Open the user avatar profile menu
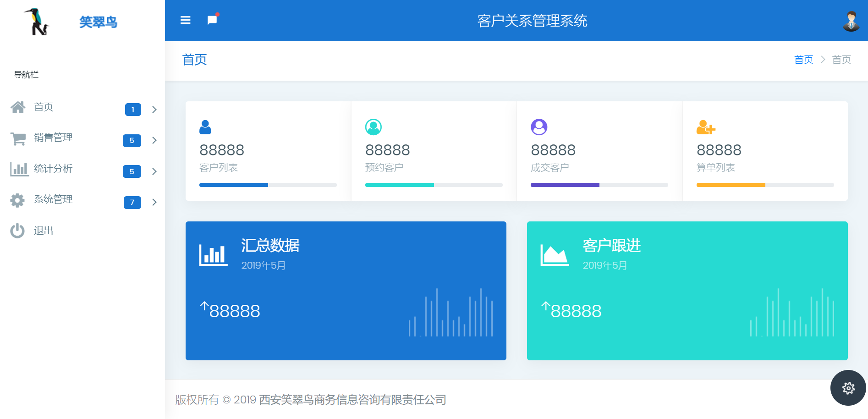The width and height of the screenshot is (868, 419). [851, 21]
